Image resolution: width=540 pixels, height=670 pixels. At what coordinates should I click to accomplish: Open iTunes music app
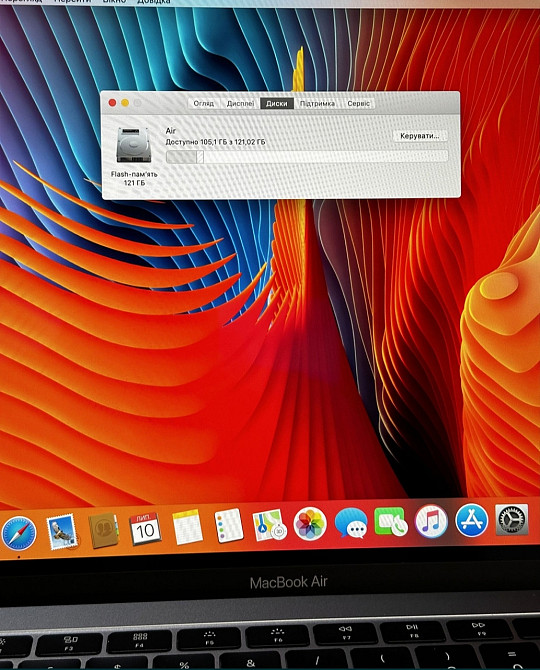pos(431,521)
